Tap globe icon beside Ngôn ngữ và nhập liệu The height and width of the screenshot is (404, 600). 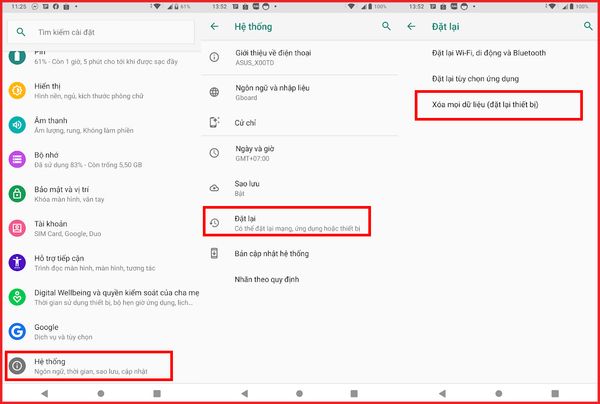(214, 92)
